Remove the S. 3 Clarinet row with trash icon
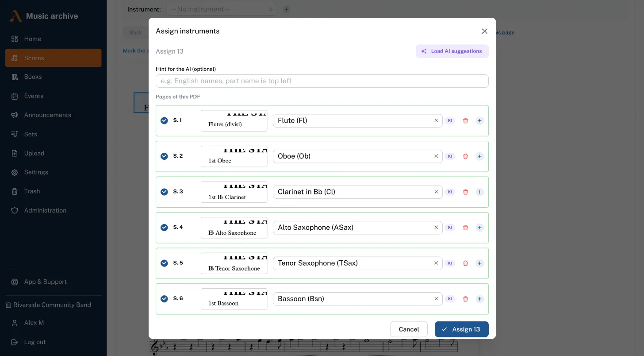This screenshot has height=356, width=644. click(465, 192)
